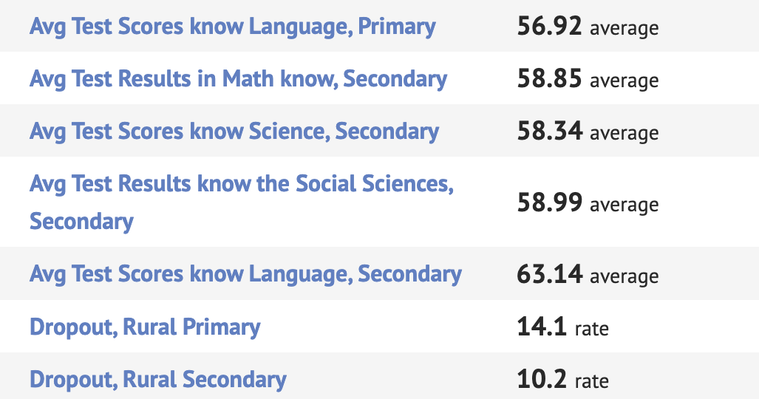Click the 'average' unit beside 58.99
This screenshot has height=399, width=759.
(x=624, y=204)
